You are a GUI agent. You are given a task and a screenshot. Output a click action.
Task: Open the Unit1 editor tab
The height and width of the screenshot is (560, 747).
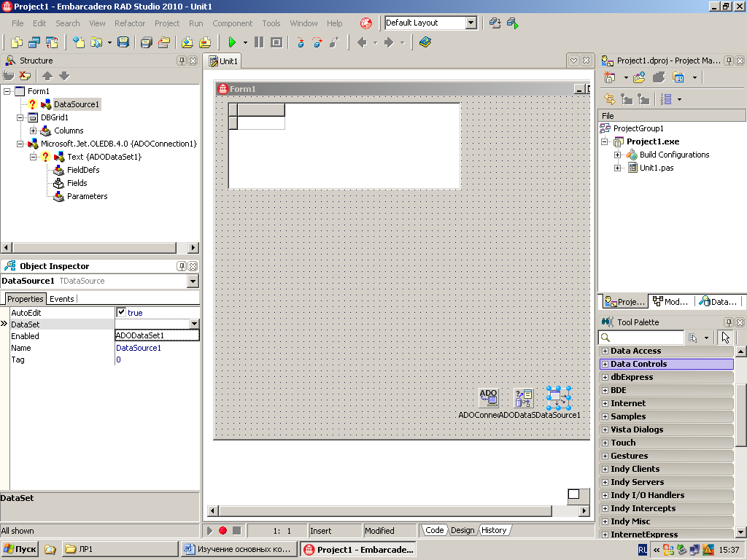223,61
